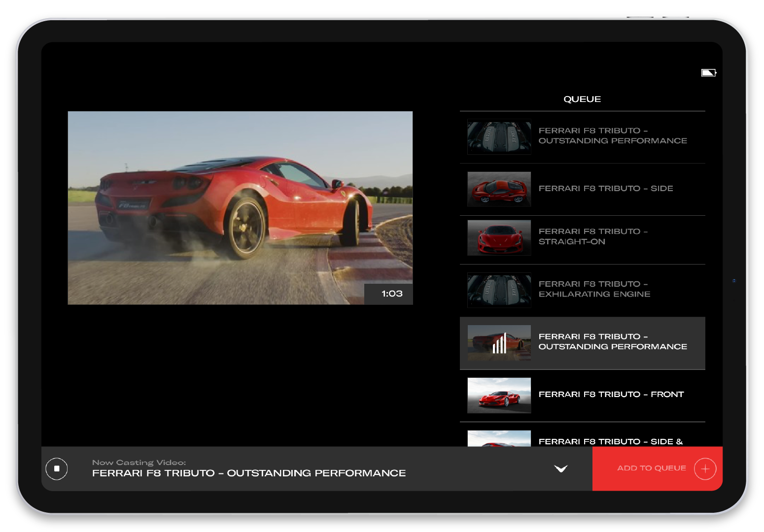
Task: Open the main Ferrari video preview
Action: (x=240, y=208)
